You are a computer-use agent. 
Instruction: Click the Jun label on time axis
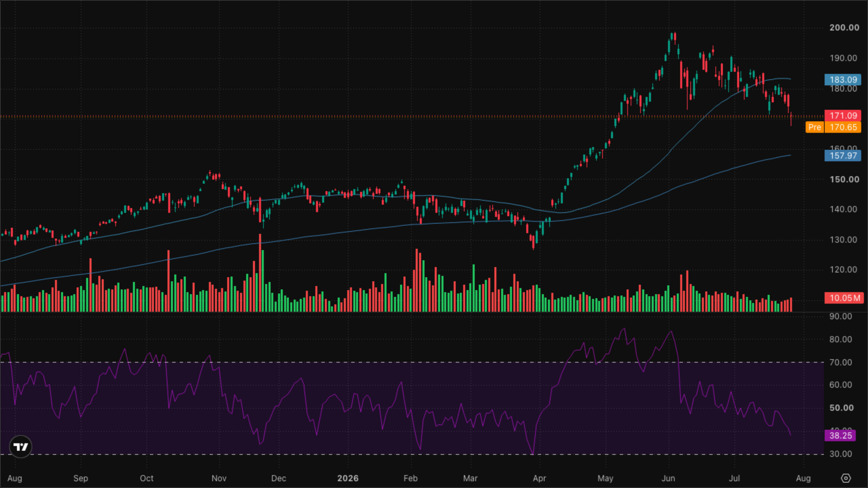click(x=668, y=478)
